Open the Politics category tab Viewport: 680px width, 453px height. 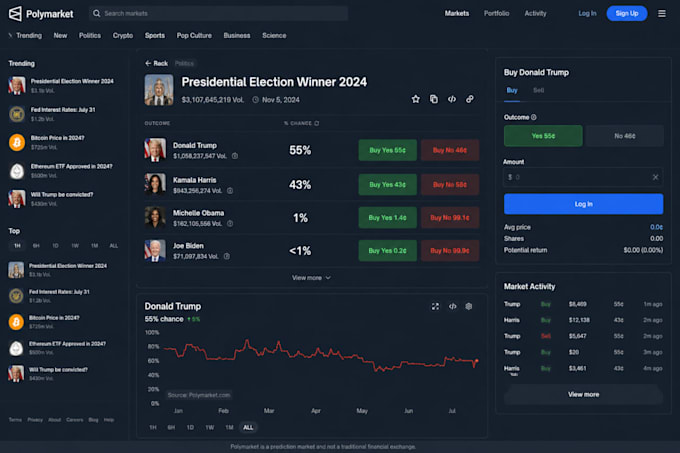tap(90, 36)
